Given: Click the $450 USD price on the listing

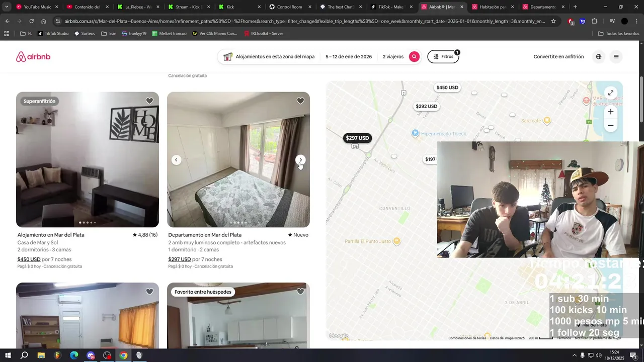Looking at the screenshot, I should (29, 259).
